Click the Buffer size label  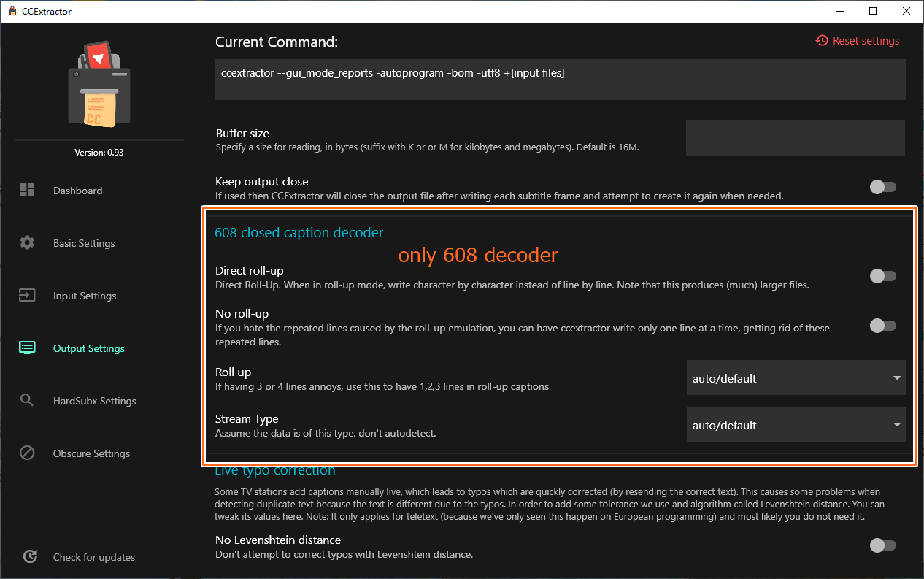242,134
